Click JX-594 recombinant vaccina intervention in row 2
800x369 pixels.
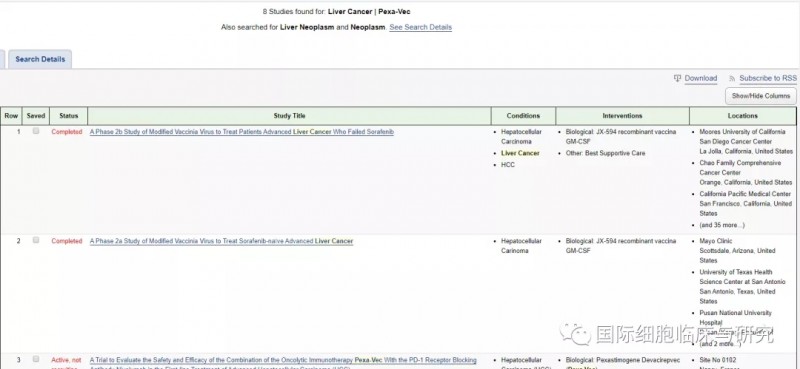620,246
